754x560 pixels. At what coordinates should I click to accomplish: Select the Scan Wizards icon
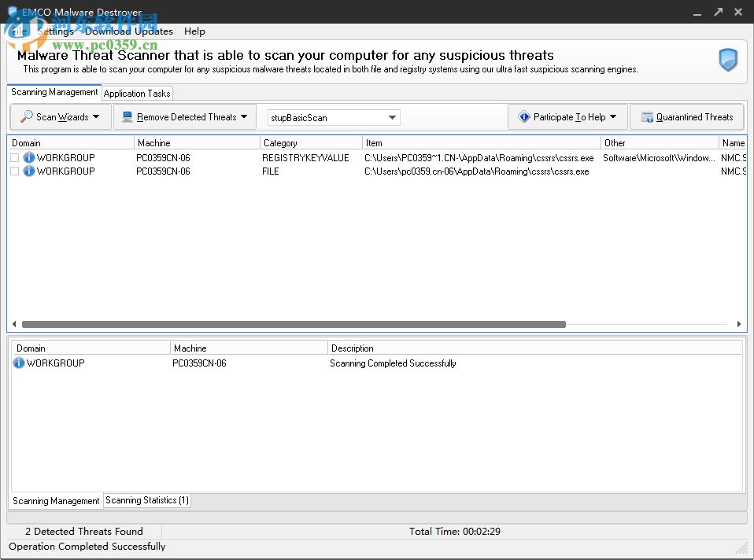tap(27, 116)
